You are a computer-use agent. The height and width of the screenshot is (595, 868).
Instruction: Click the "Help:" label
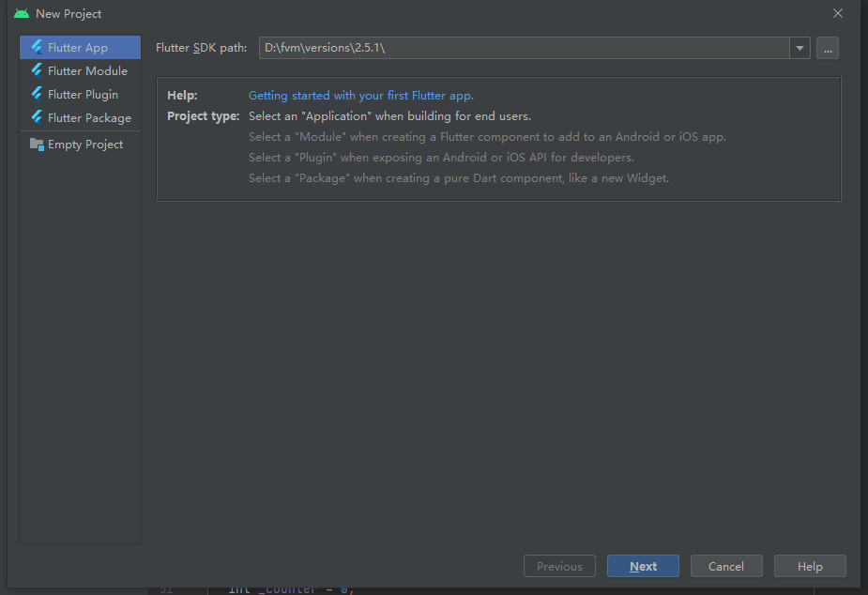(182, 95)
